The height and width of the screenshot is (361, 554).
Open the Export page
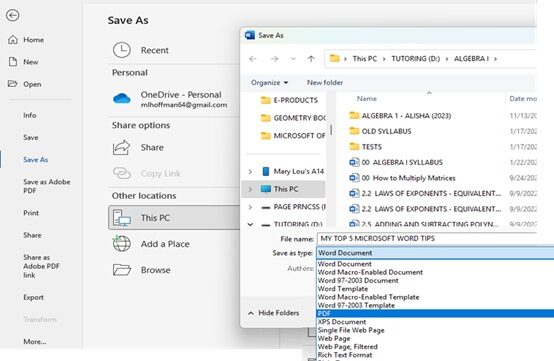click(33, 297)
